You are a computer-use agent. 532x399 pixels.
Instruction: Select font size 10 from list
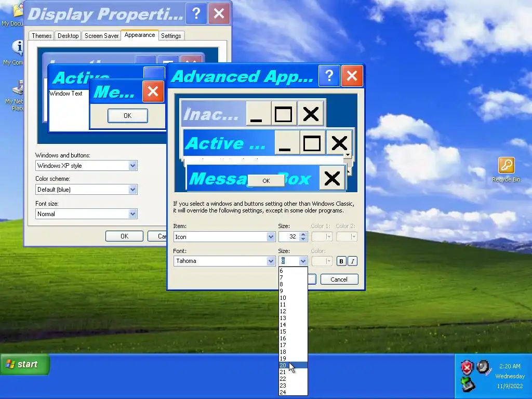click(293, 298)
